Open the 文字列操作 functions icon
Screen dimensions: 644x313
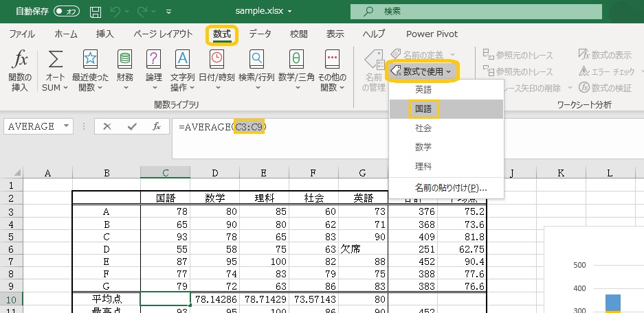[x=182, y=59]
